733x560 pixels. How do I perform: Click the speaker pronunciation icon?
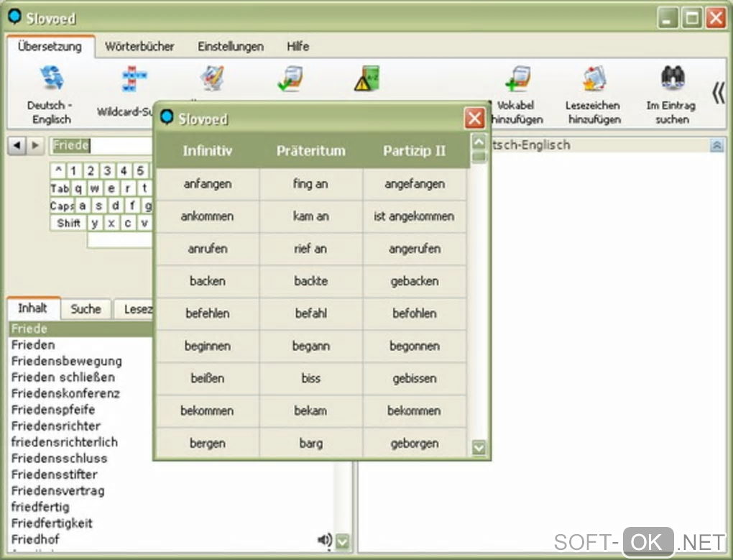[x=324, y=540]
